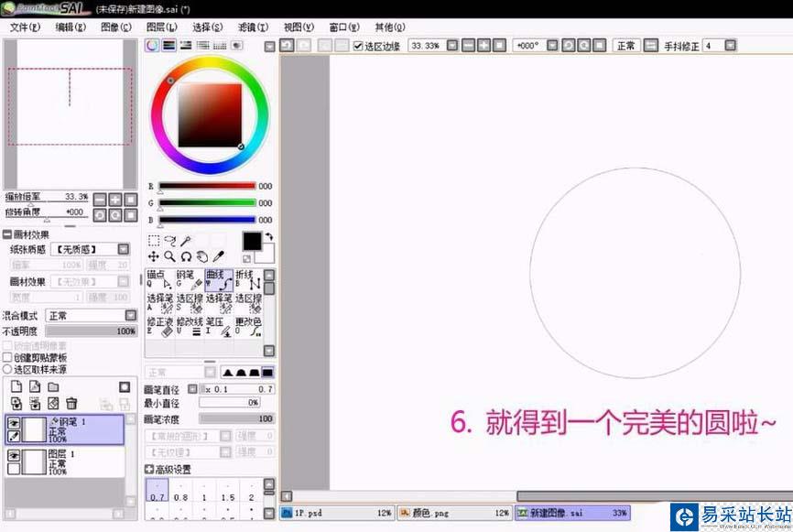Create a new layer folder
The width and height of the screenshot is (793, 532).
coord(53,386)
